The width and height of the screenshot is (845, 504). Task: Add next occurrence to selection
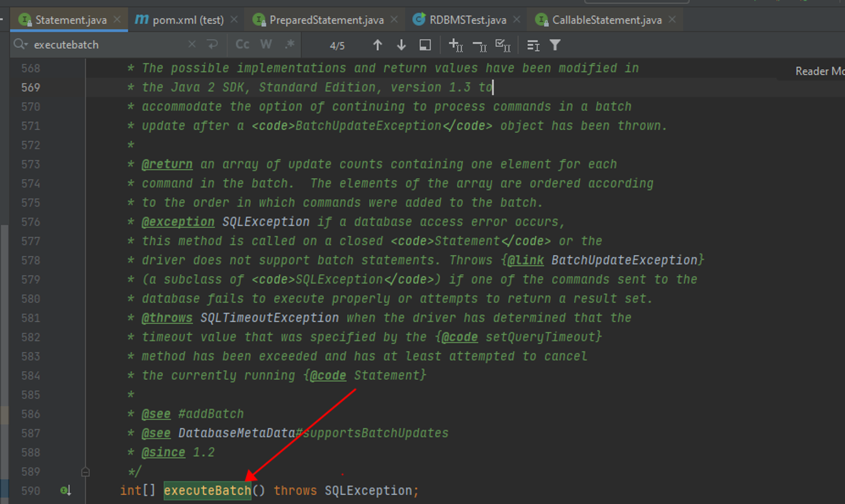tap(455, 45)
